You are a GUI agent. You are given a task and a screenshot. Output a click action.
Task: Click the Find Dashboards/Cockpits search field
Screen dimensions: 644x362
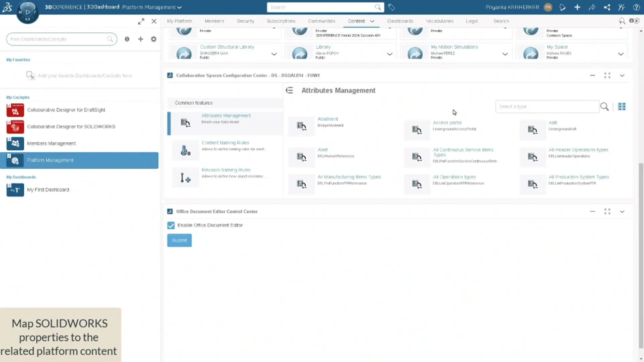62,39
